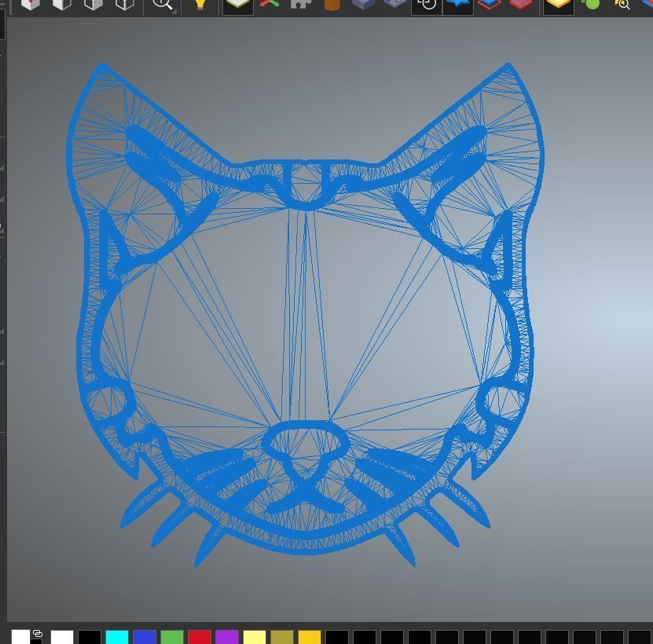The height and width of the screenshot is (644, 653).
Task: Pick the purple color swatch
Action: click(x=227, y=637)
